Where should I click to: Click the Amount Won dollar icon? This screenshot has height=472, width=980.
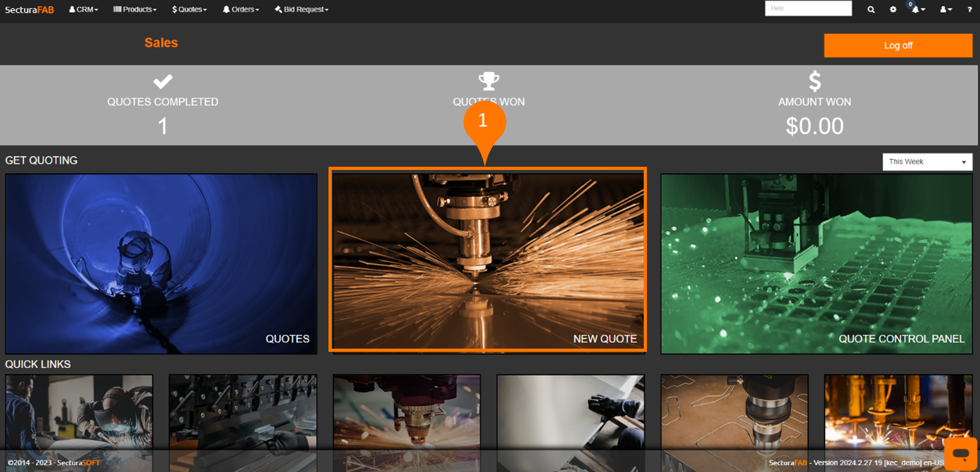coord(815,82)
